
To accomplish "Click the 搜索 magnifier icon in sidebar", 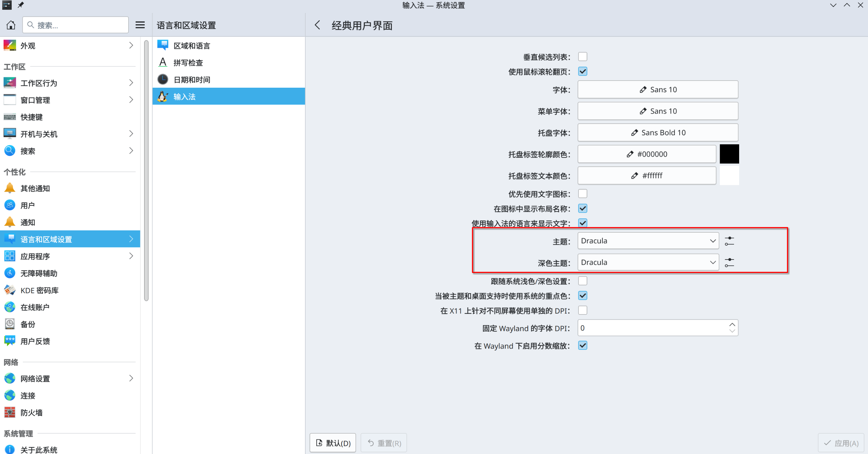I will click(10, 150).
